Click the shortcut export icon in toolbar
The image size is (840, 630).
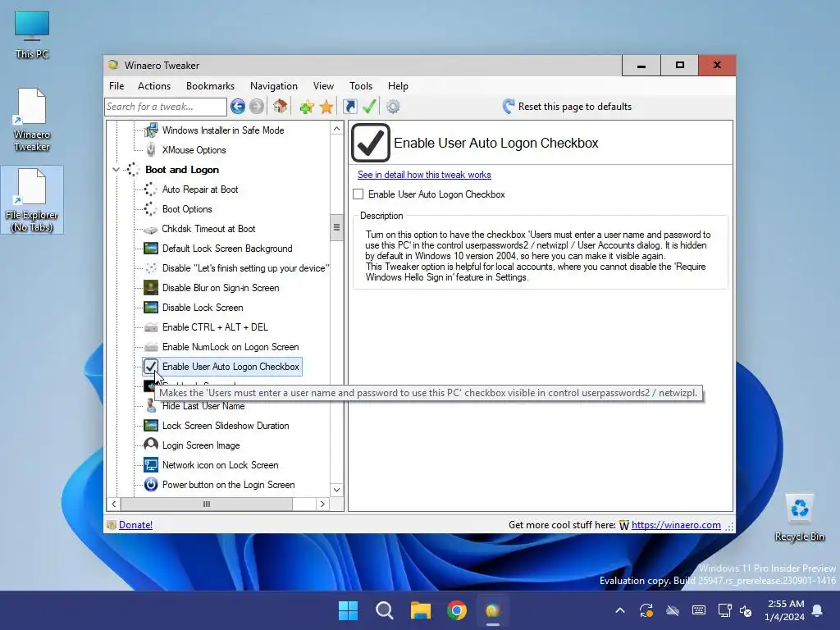[349, 107]
